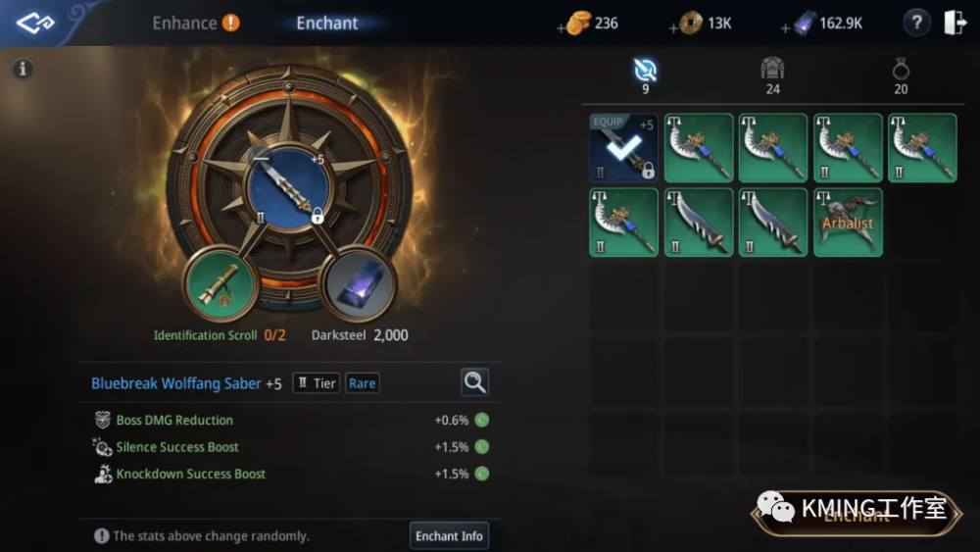This screenshot has width=980, height=552.
Task: Switch to the Enchant tab
Action: point(327,24)
